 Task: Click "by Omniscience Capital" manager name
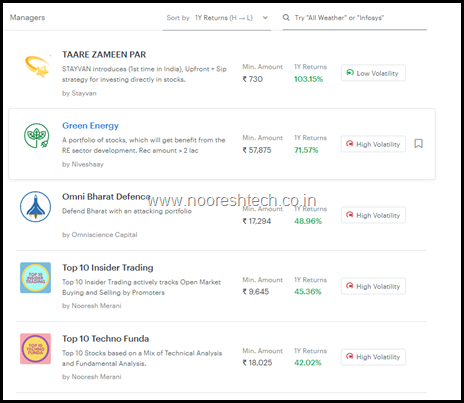click(100, 235)
